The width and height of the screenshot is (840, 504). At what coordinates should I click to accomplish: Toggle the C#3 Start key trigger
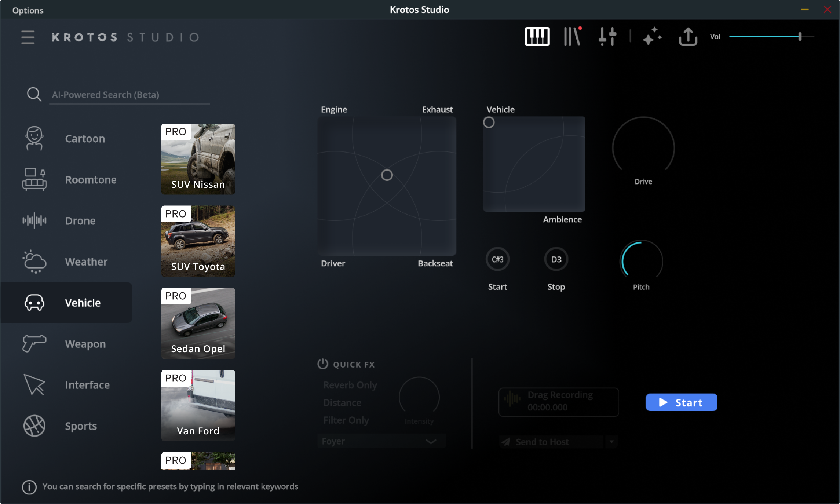pos(497,259)
